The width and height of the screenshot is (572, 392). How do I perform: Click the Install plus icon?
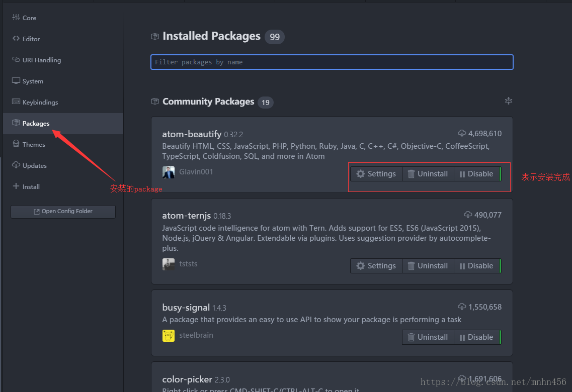point(16,186)
